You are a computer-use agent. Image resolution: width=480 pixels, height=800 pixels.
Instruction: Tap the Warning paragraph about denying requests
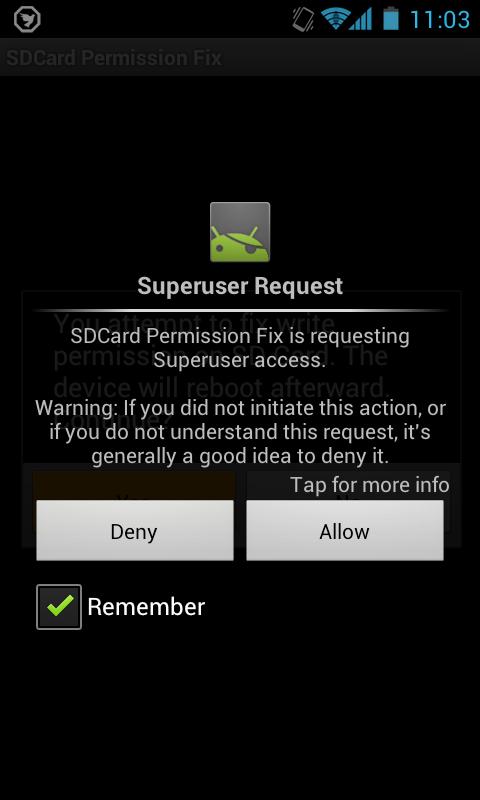240,432
